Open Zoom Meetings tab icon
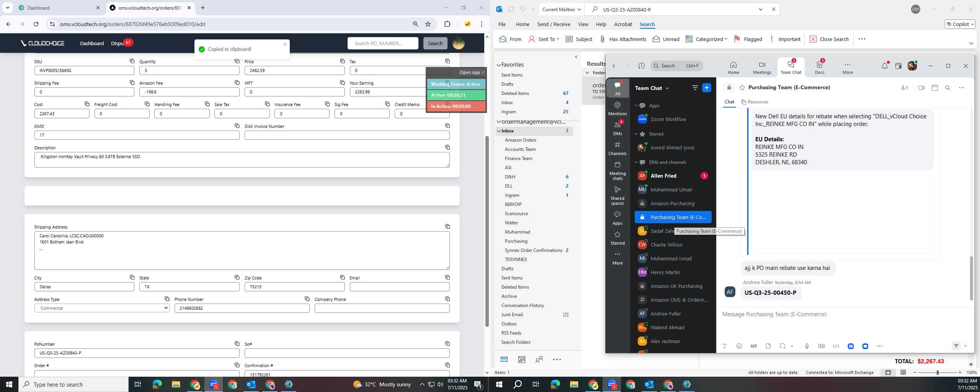Image resolution: width=980 pixels, height=392 pixels. (762, 67)
